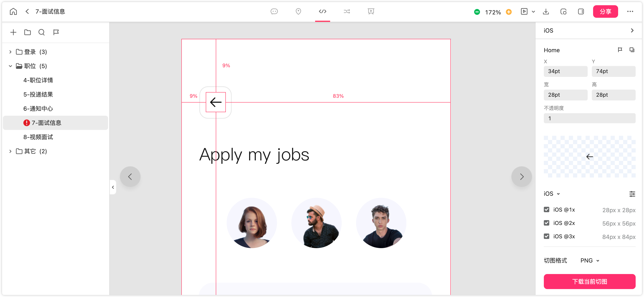
Task: Zoom in with the orange plus button
Action: coord(509,12)
